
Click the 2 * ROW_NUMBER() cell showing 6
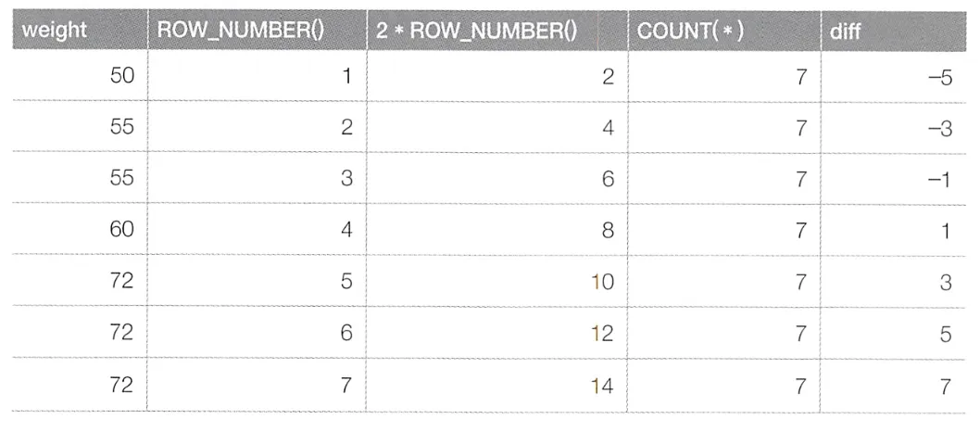point(497,178)
